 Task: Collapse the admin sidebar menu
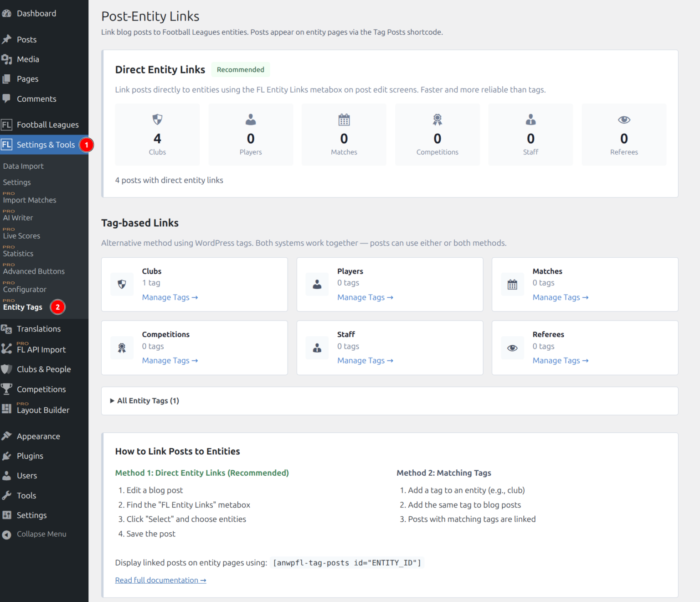point(41,534)
